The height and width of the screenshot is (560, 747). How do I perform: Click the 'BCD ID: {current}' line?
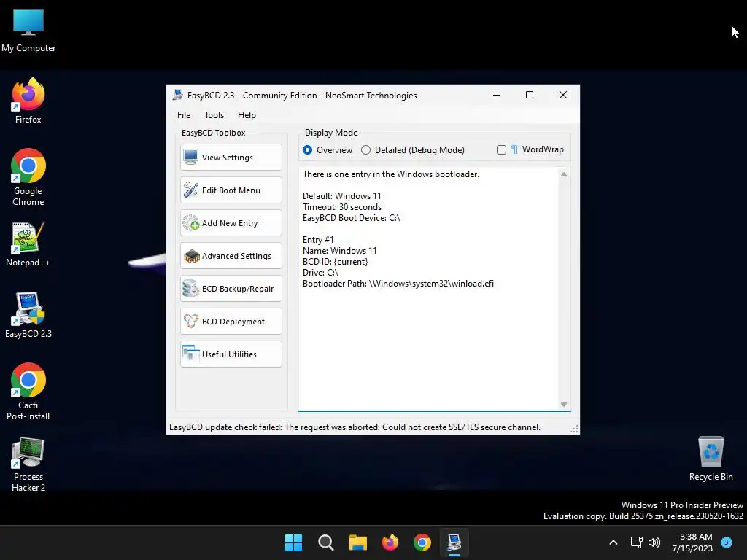pyautogui.click(x=336, y=262)
